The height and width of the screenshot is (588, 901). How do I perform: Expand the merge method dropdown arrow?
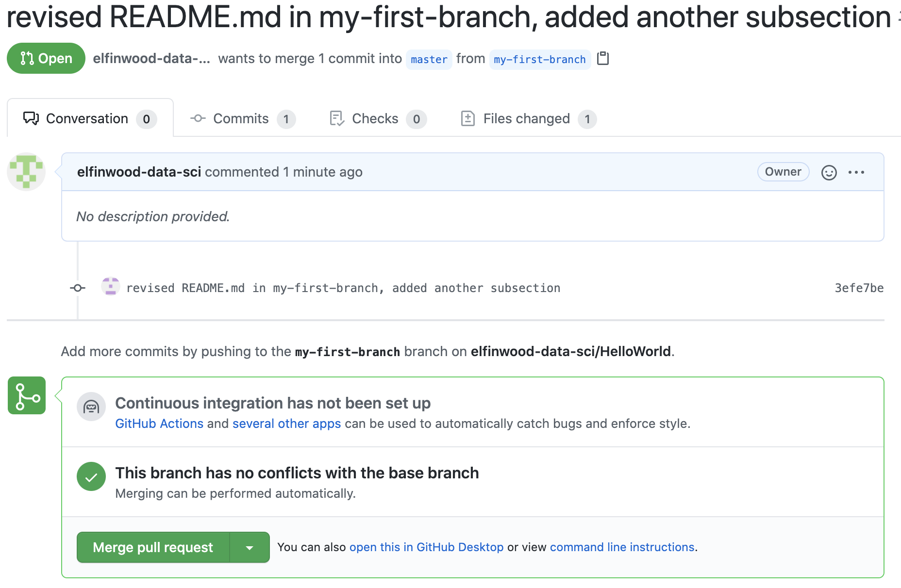250,548
